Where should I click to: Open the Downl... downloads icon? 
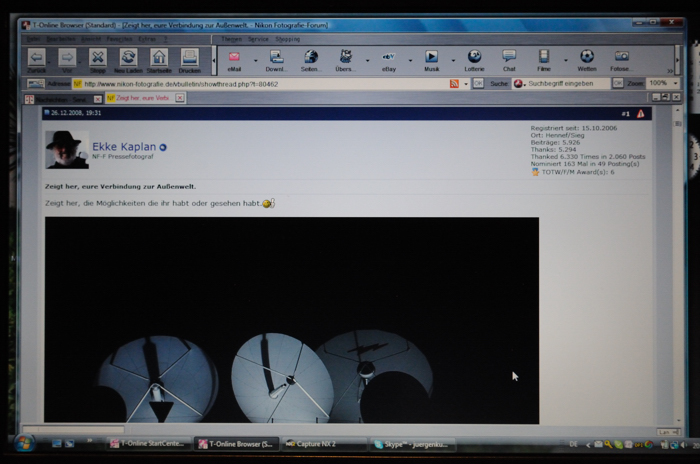(x=276, y=57)
